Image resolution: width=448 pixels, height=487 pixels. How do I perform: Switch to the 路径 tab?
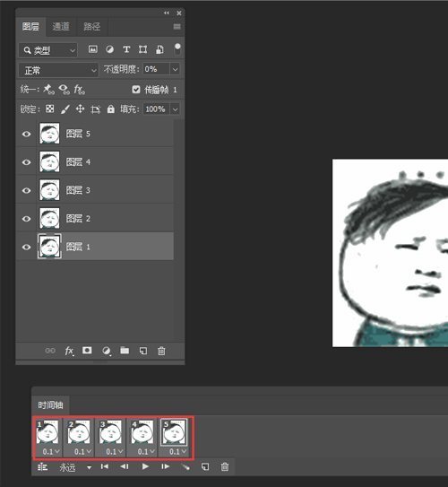(x=91, y=26)
